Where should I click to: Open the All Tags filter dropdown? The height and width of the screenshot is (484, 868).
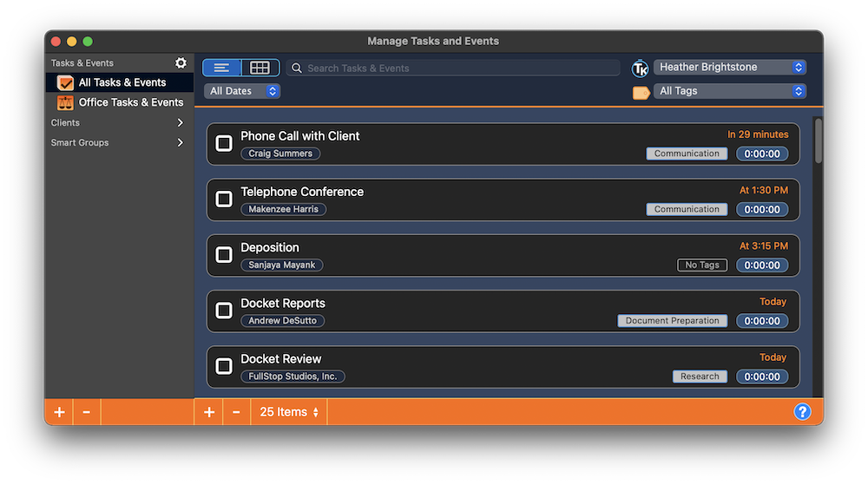(x=730, y=91)
